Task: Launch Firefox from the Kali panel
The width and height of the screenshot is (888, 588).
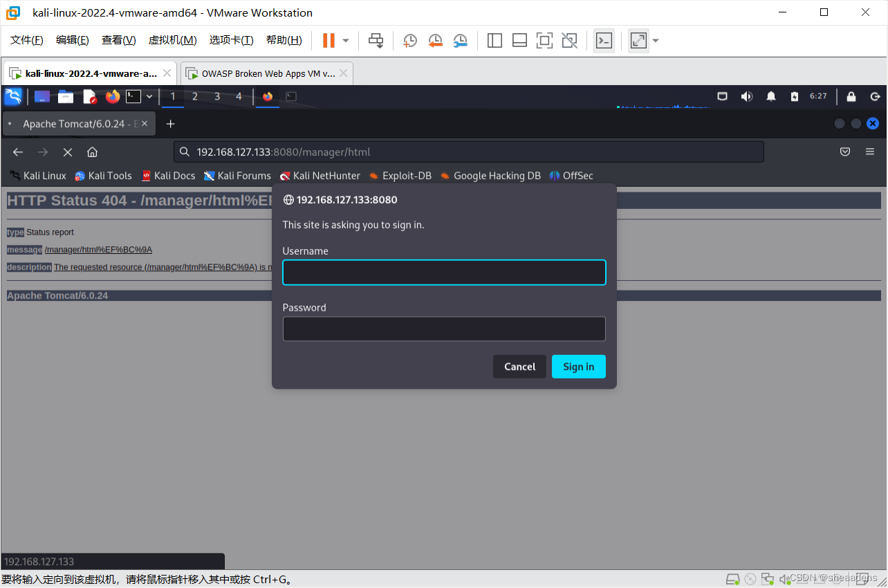Action: tap(111, 96)
